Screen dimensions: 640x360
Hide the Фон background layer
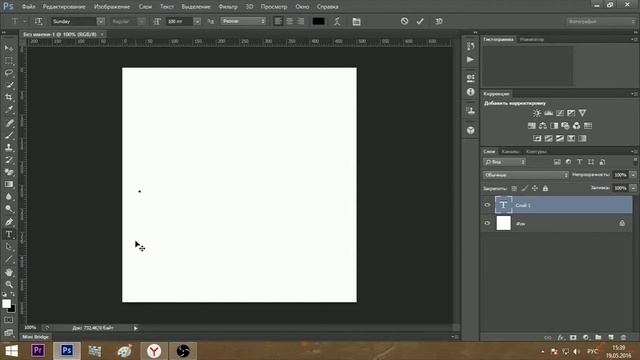pos(487,223)
